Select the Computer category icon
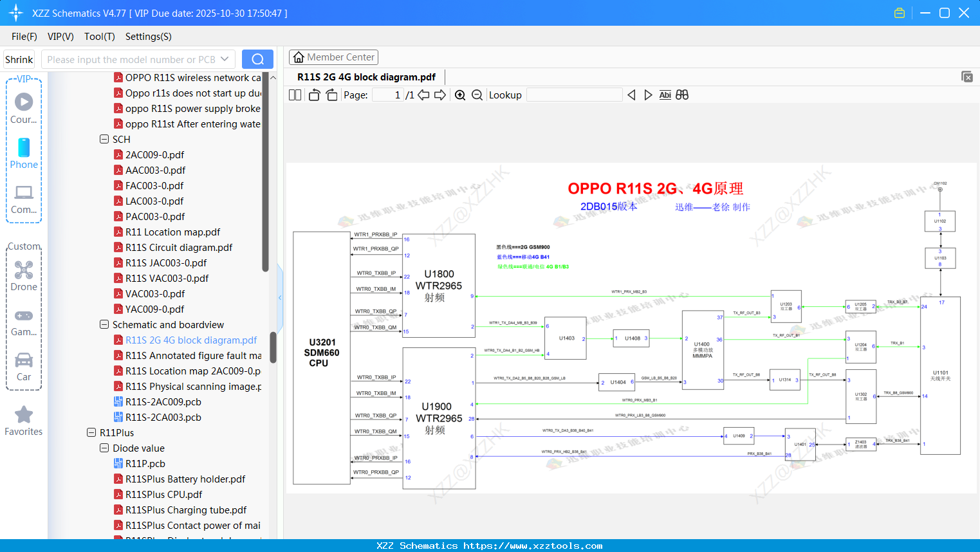 [24, 199]
